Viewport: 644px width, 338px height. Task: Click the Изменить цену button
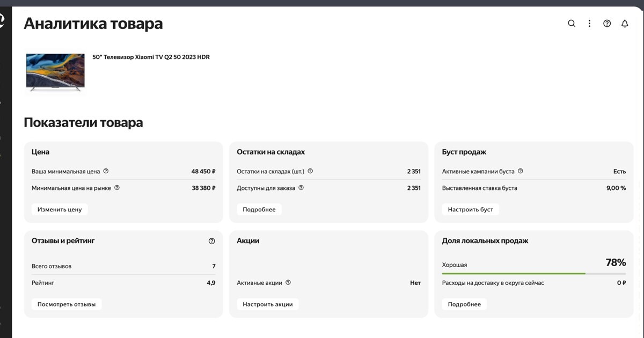[60, 210]
